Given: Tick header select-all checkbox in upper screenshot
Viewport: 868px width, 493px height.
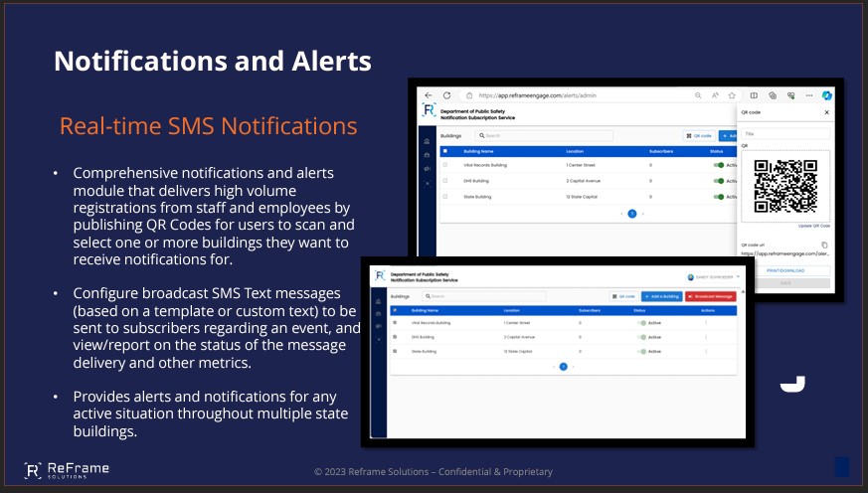Looking at the screenshot, I should pyautogui.click(x=445, y=151).
